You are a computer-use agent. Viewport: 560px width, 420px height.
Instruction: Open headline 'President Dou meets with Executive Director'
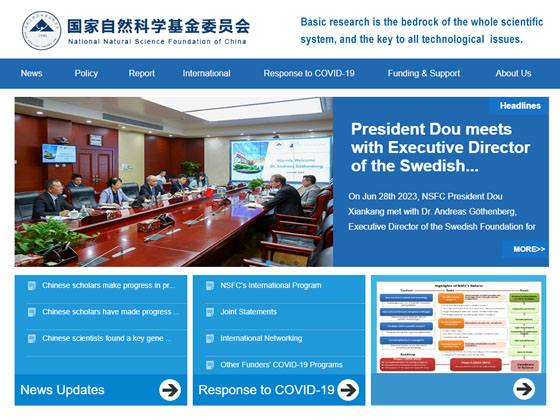tap(440, 147)
